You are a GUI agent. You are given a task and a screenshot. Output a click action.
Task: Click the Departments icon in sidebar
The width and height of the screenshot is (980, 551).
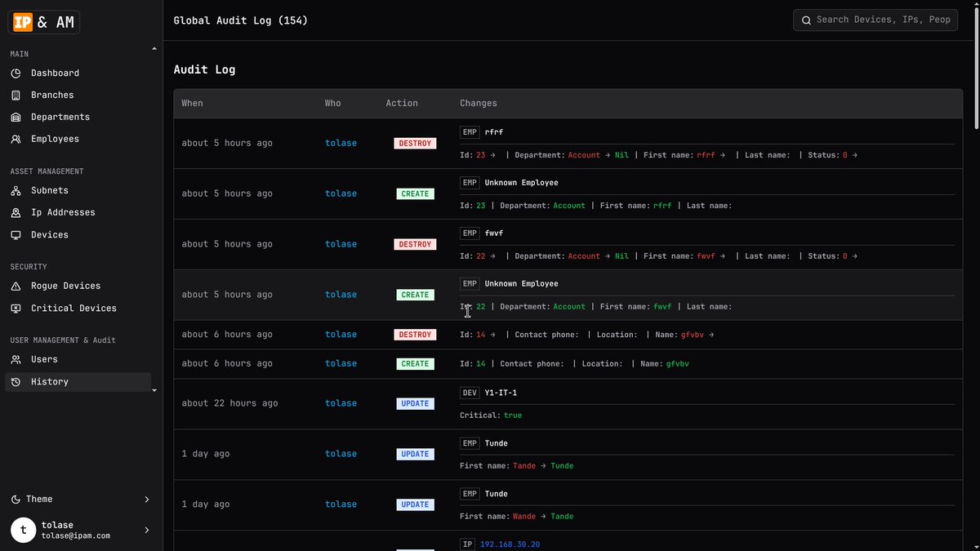tap(16, 118)
